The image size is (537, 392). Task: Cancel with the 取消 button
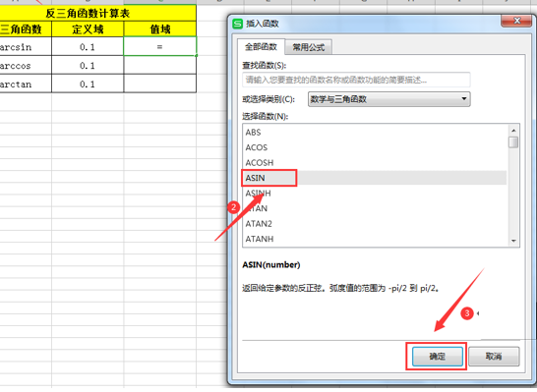click(494, 357)
